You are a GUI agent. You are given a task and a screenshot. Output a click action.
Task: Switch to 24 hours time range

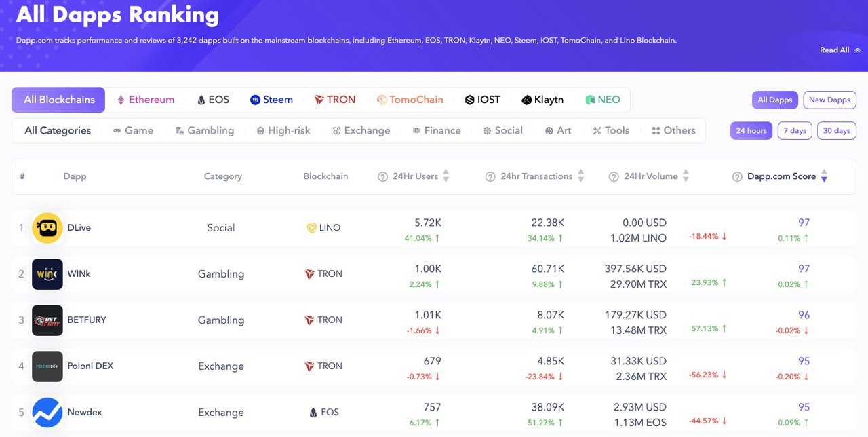pos(751,131)
